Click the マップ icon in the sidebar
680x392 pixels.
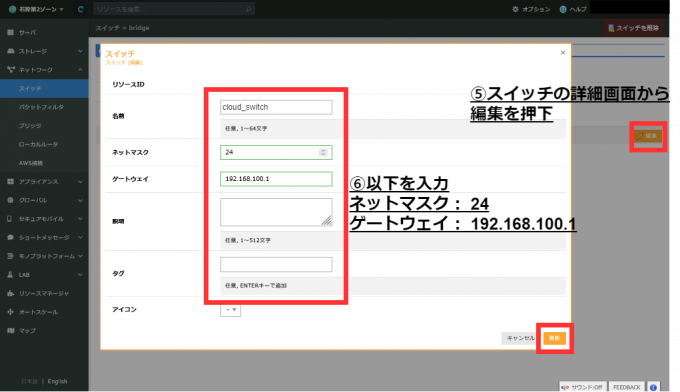[x=10, y=331]
